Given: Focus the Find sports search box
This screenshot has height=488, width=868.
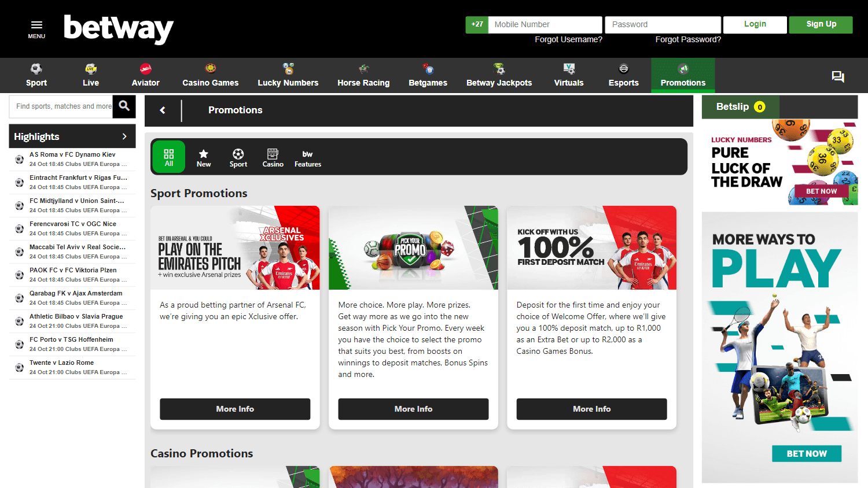Looking at the screenshot, I should point(61,106).
